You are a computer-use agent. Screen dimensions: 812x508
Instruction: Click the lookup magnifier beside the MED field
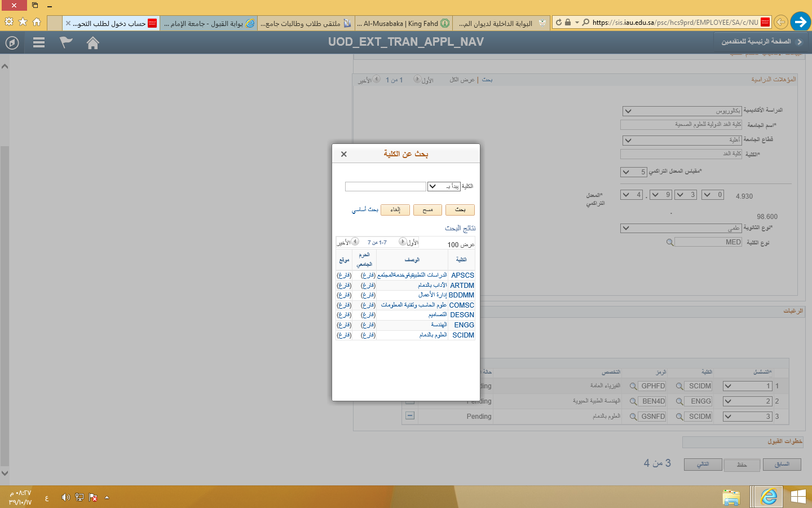click(670, 242)
